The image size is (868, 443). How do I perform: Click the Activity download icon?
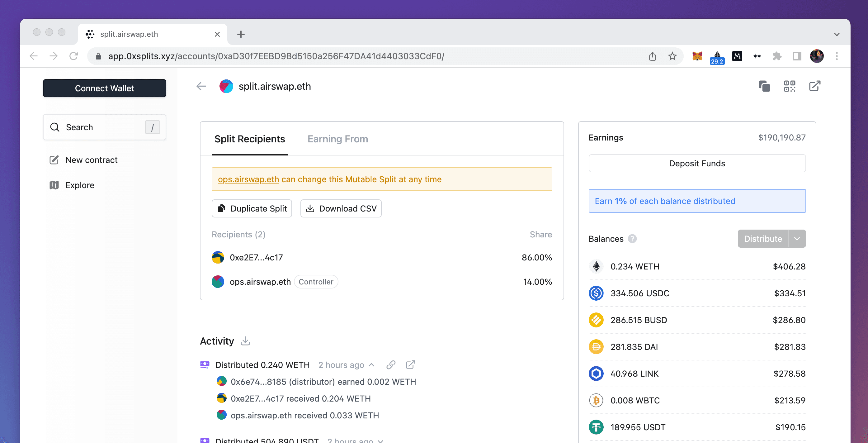pos(246,341)
